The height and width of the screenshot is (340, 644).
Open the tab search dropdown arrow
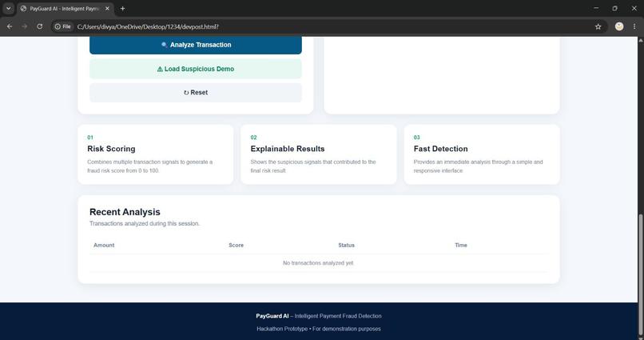8,8
